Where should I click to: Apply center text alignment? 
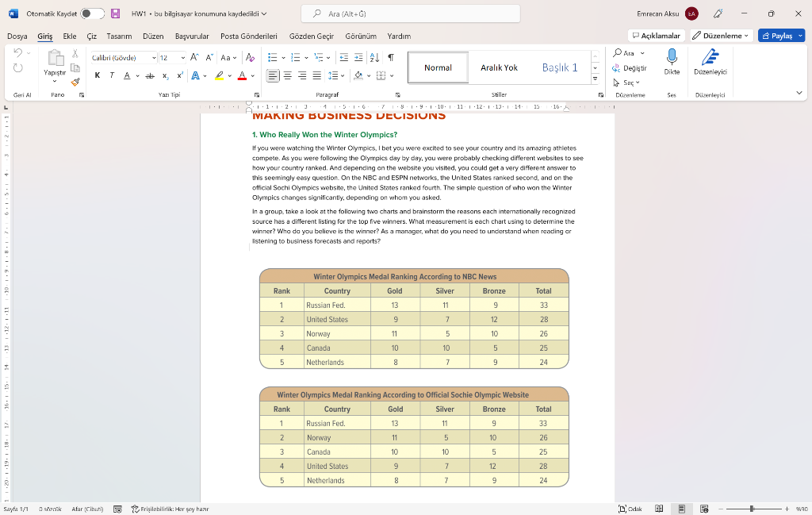[288, 75]
